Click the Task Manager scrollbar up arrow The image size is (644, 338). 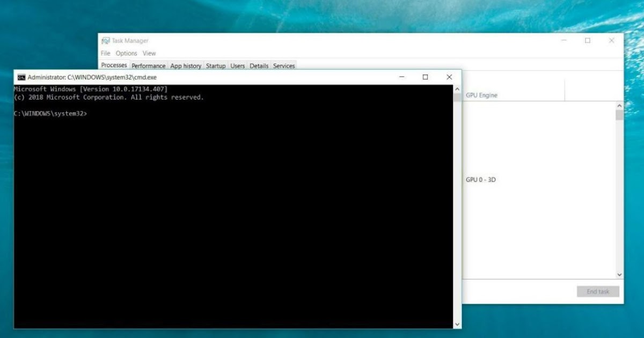[619, 106]
